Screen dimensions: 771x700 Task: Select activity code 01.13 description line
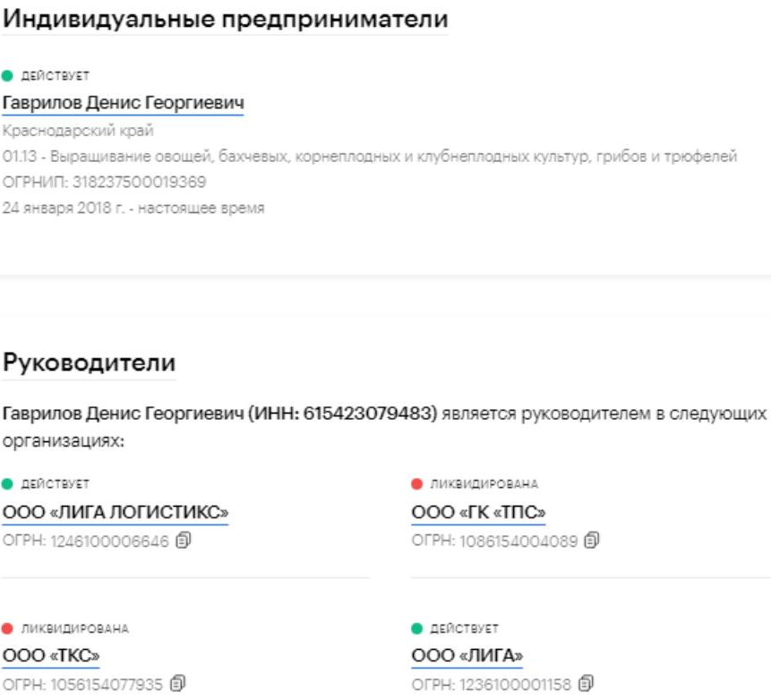point(370,157)
